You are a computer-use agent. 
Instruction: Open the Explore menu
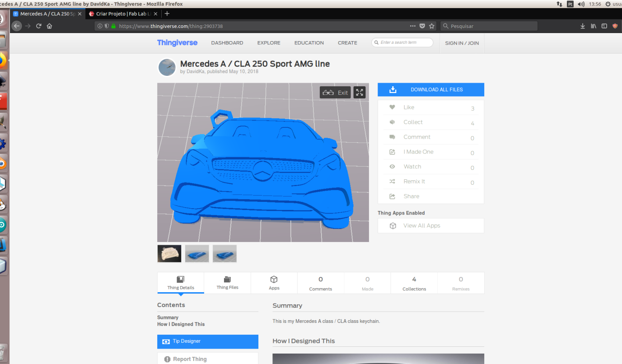269,43
